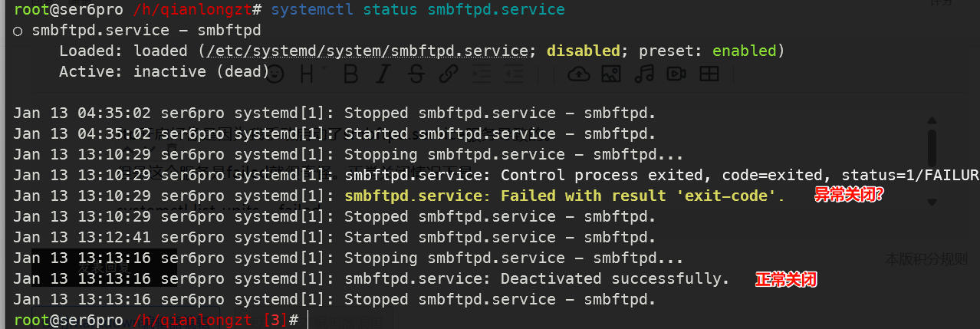980x329 pixels.
Task: Click the red 异常关闭? annotation
Action: click(849, 196)
